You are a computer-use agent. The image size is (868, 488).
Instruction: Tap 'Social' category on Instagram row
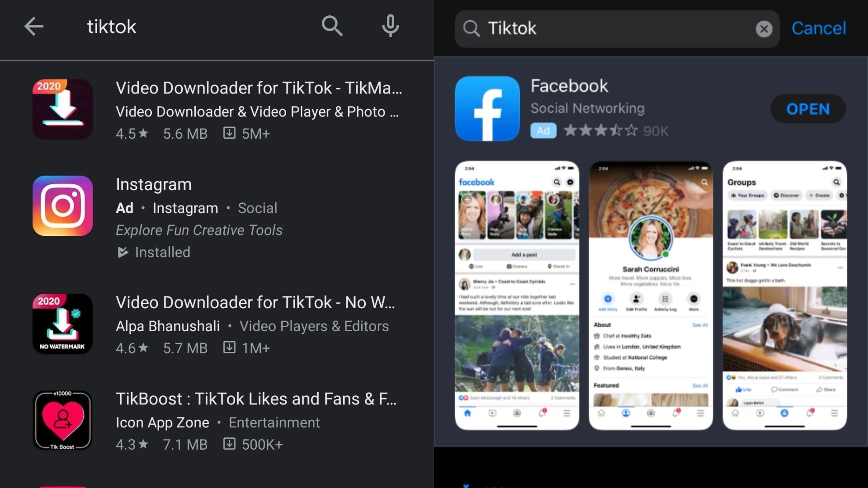point(257,208)
